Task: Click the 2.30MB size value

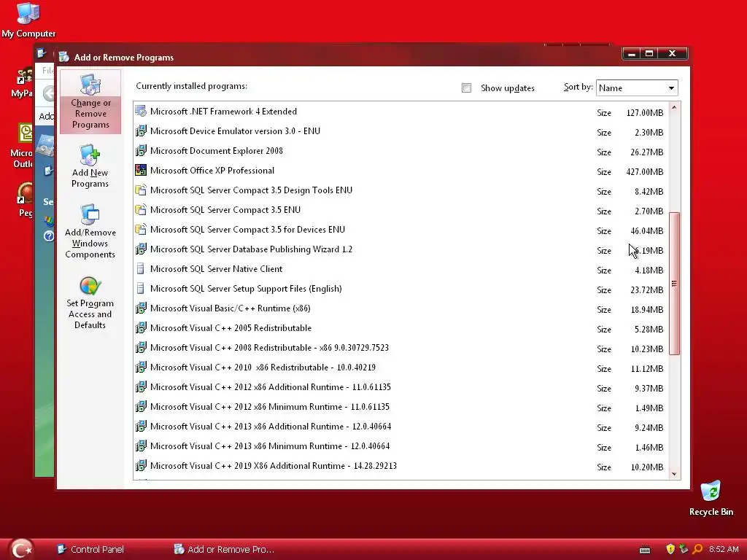Action: [649, 133]
